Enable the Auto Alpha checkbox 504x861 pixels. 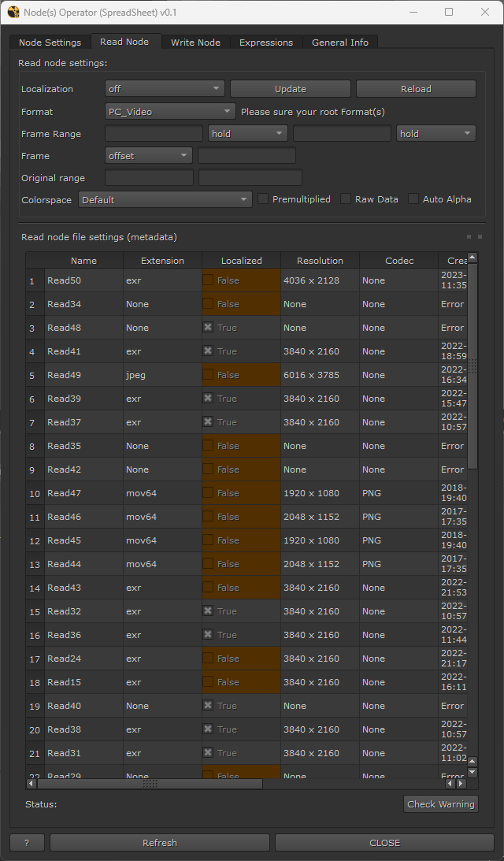(x=413, y=199)
